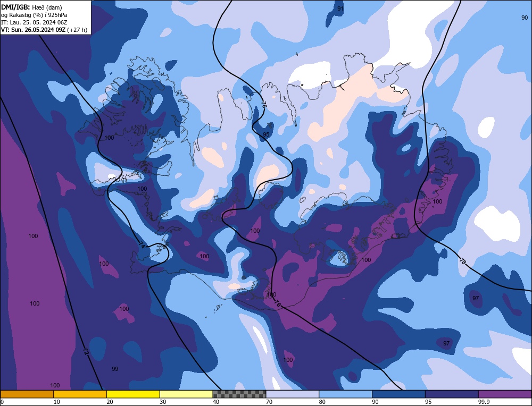The height and width of the screenshot is (406, 532).
Task: Click the medium blue 90–95 legend swatch
Action: [x=398, y=394]
